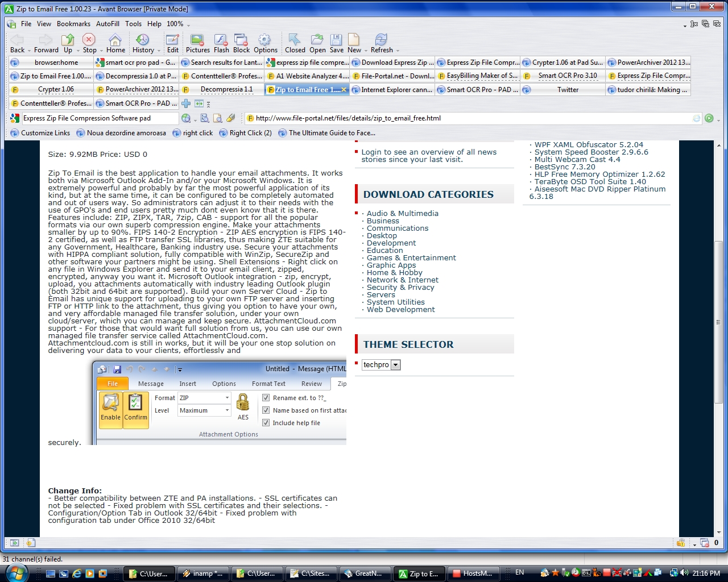Open the File menu
Image resolution: width=728 pixels, height=582 pixels.
coord(26,24)
